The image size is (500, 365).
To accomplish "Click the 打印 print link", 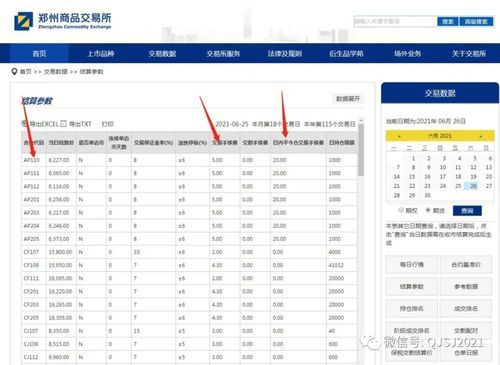I will (107, 124).
